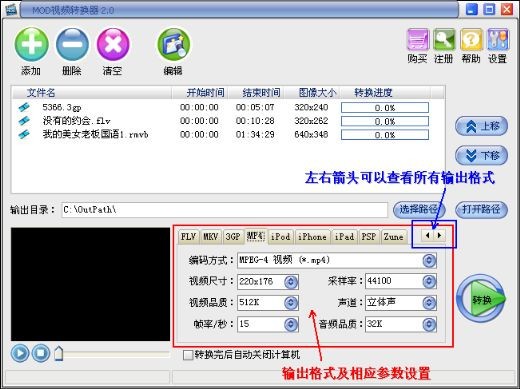The width and height of the screenshot is (520, 389).
Task: Open the 声道 channel dropdown
Action: 429,303
